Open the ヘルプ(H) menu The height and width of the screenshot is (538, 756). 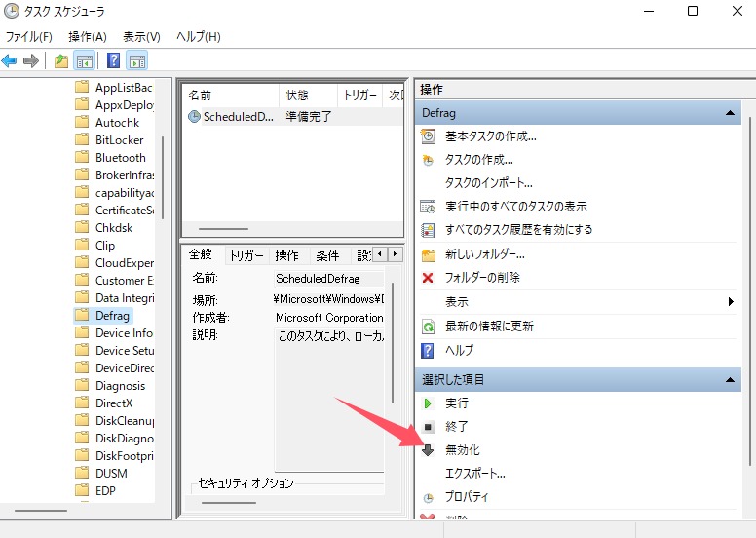[198, 37]
